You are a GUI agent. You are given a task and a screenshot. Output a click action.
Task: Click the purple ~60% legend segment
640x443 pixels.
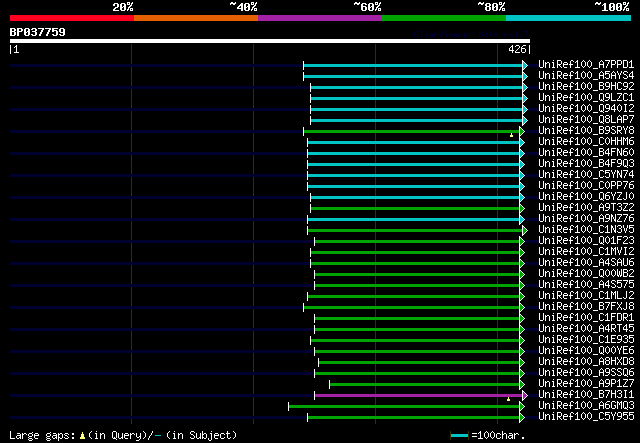pos(320,18)
